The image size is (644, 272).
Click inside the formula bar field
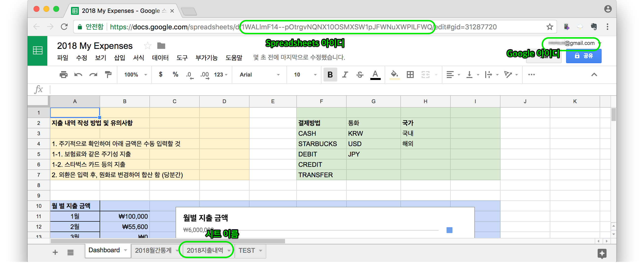click(x=300, y=89)
